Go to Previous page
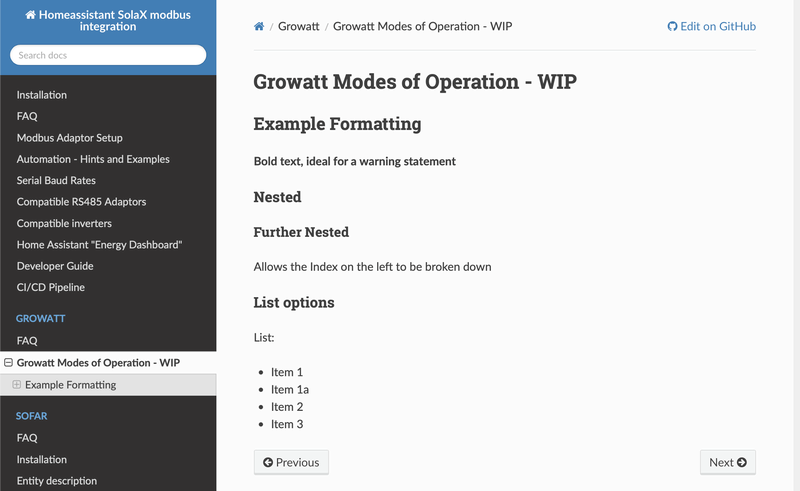Viewport: 800px width, 491px height. [291, 462]
